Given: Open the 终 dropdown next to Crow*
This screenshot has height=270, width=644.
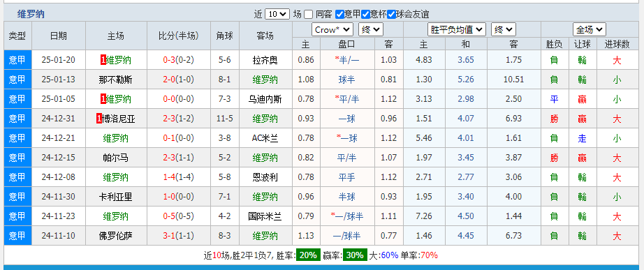Looking at the screenshot, I should click(x=371, y=29).
